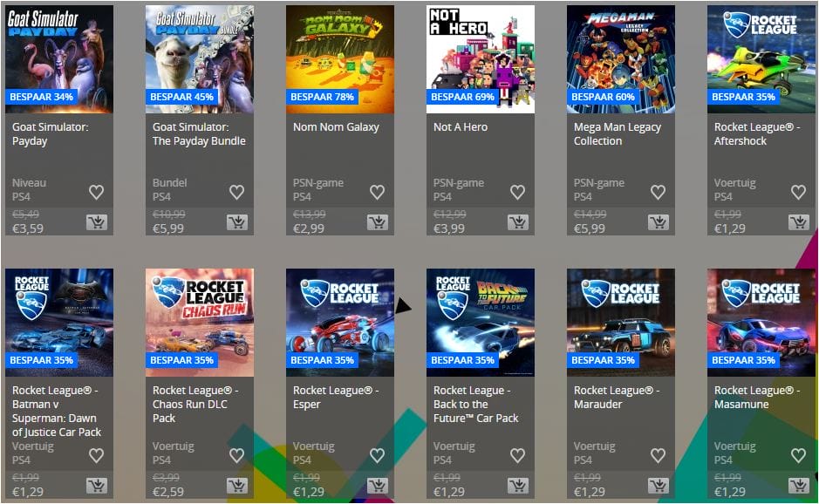Toggle wishlist heart for Not A Hero
The height and width of the screenshot is (504, 819).
[517, 192]
